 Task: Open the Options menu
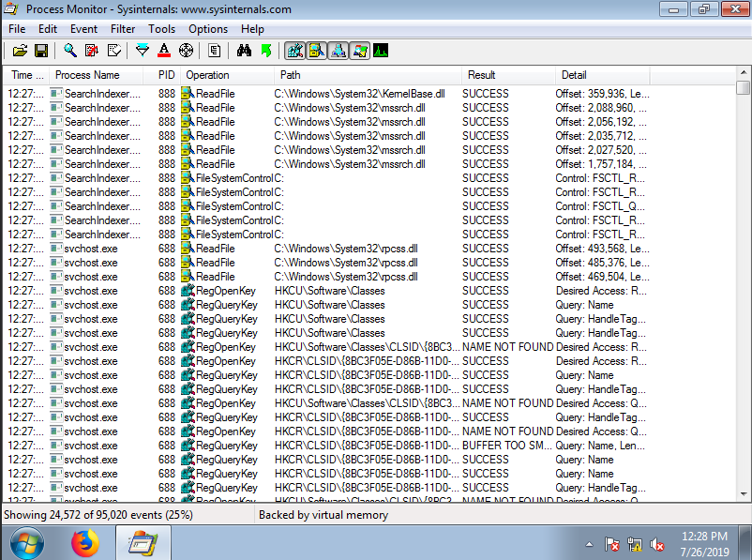pos(208,29)
